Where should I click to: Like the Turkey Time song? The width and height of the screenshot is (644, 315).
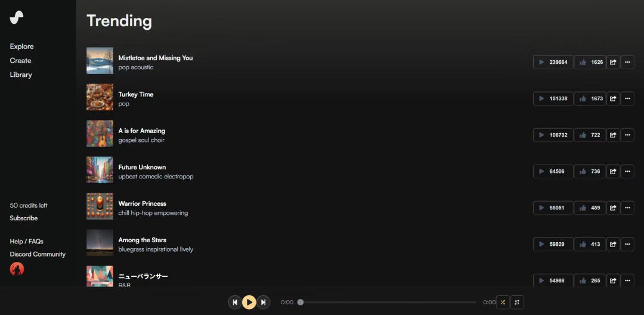click(590, 98)
